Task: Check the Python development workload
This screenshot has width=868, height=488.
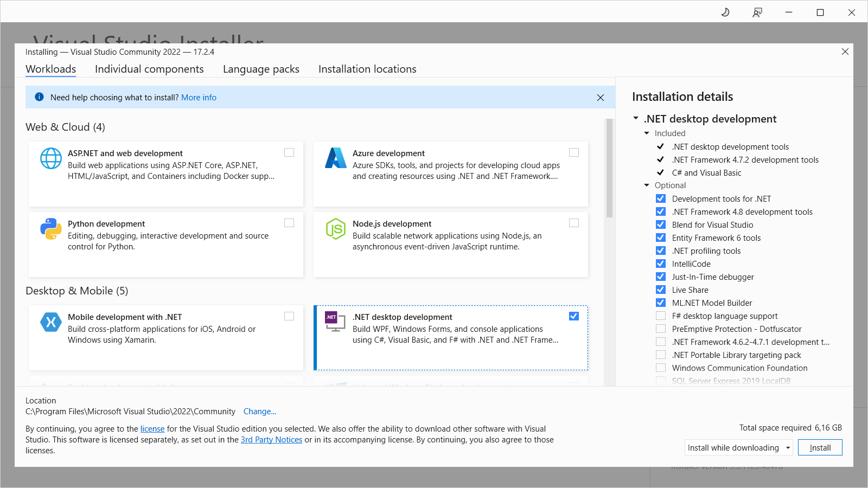Action: tap(289, 223)
